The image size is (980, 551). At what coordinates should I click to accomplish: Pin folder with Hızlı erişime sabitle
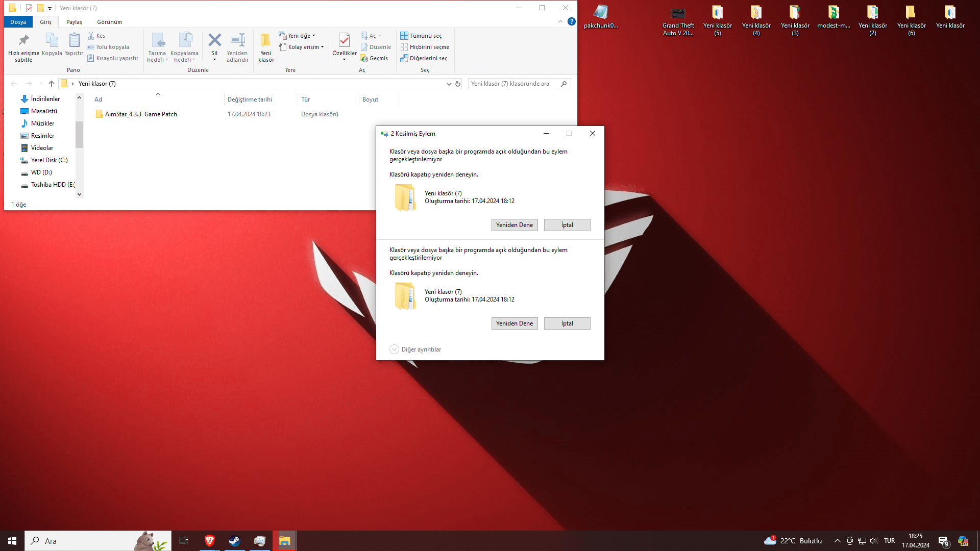coord(23,47)
